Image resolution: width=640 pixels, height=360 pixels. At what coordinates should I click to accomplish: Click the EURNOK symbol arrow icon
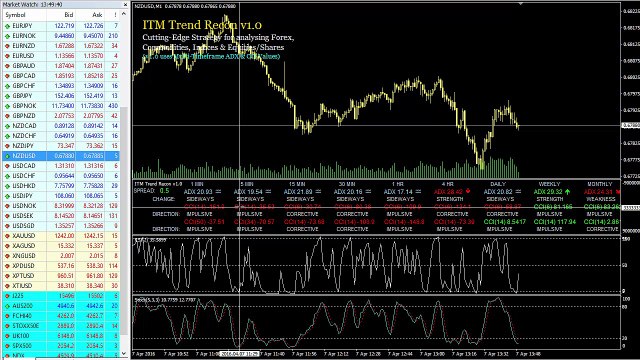[x=7, y=36]
